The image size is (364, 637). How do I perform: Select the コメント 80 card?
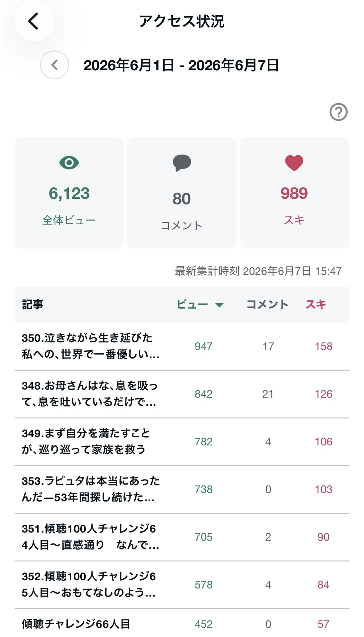coord(182,193)
